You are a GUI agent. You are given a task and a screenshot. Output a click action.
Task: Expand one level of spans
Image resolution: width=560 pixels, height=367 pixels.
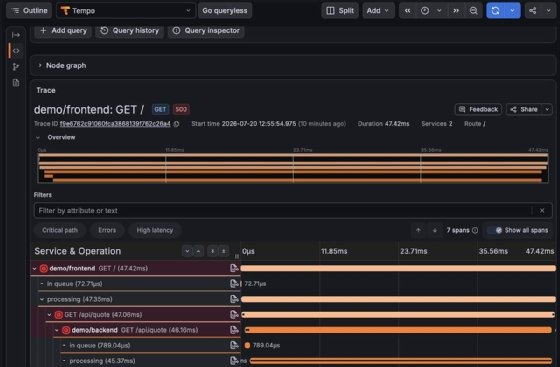187,251
